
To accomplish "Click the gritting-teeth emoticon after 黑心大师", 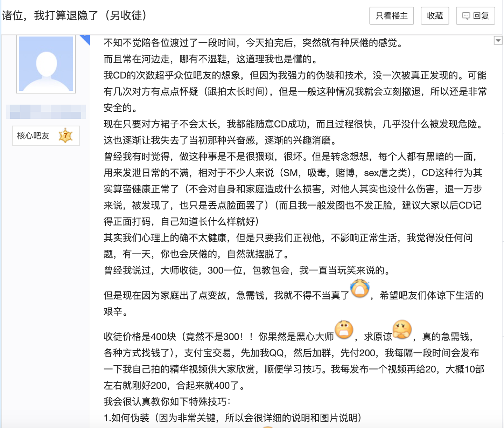I will click(344, 330).
